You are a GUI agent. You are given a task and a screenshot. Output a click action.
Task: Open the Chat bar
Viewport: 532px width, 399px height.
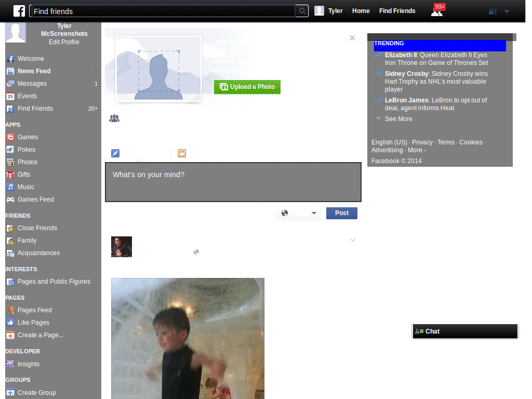465,331
